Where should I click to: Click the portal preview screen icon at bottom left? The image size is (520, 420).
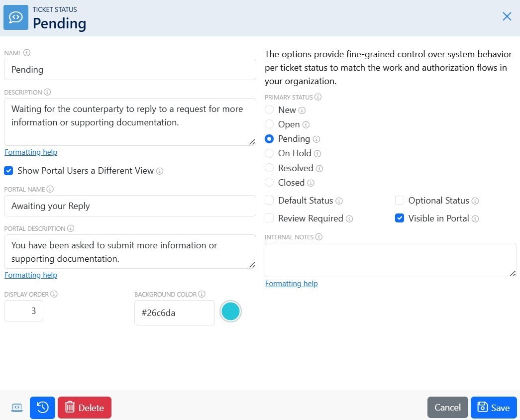point(17,408)
